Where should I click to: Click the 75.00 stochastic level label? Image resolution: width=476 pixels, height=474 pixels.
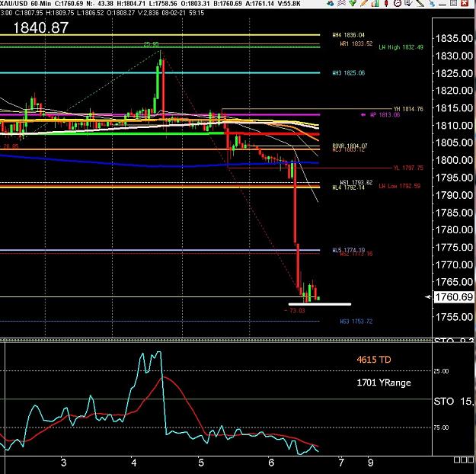pyautogui.click(x=441, y=428)
